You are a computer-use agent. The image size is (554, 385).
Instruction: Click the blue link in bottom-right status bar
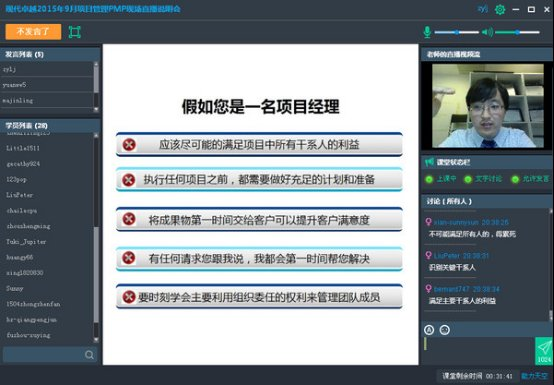pyautogui.click(x=535, y=376)
